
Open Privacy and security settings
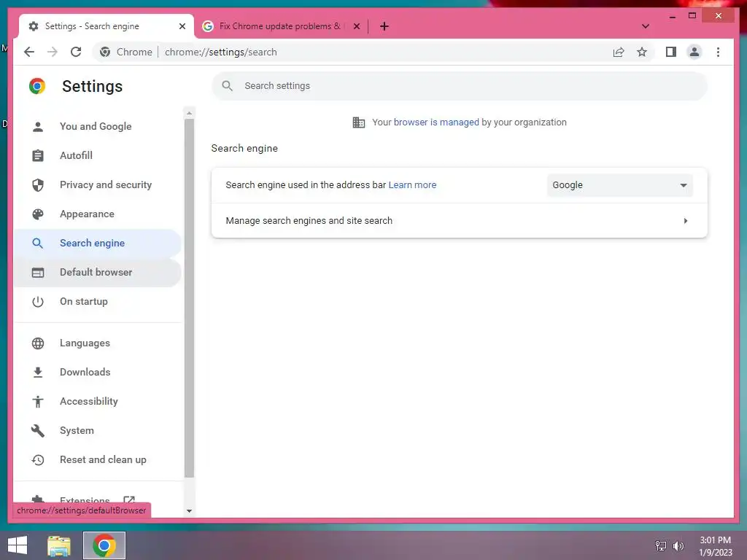[x=97, y=184]
